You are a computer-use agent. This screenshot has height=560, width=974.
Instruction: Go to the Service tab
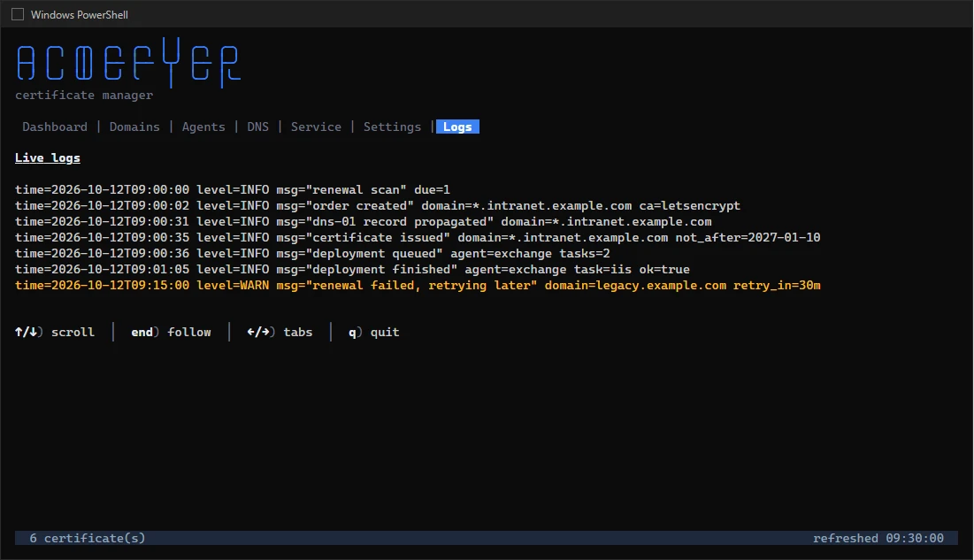click(x=316, y=127)
